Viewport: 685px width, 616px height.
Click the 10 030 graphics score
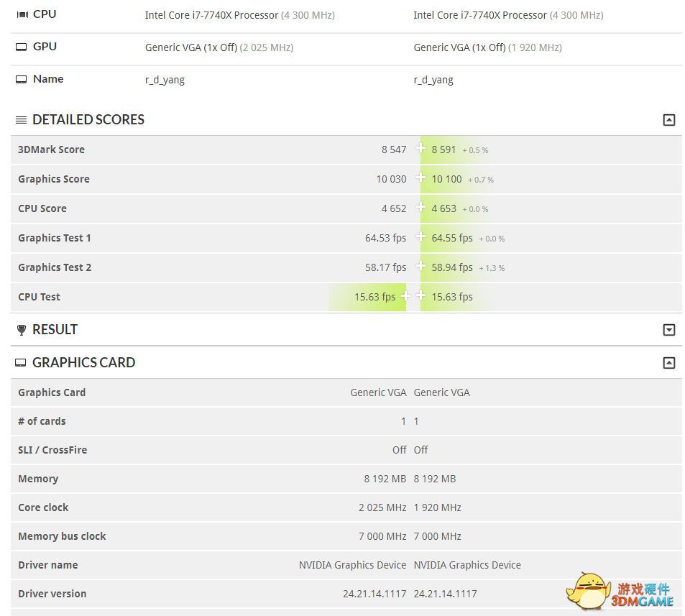click(x=391, y=179)
